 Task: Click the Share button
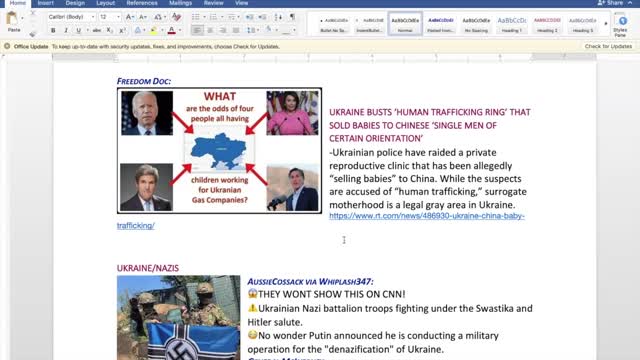(610, 3)
